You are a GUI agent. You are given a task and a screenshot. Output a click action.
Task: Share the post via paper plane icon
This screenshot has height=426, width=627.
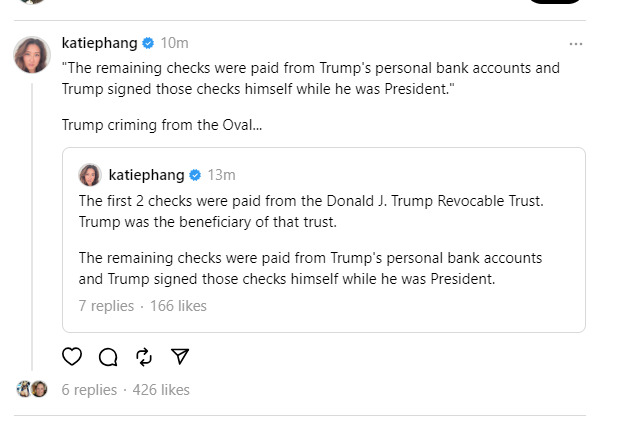180,357
